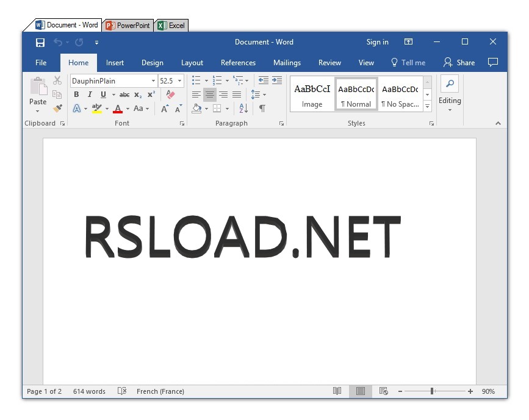
Task: Increase paragraph indent
Action: click(277, 80)
